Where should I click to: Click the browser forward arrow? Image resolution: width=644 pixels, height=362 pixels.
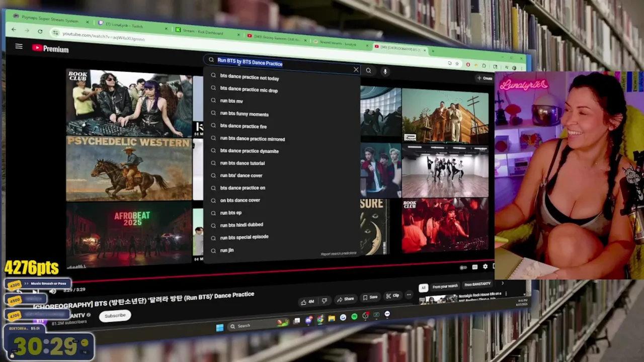pos(27,30)
